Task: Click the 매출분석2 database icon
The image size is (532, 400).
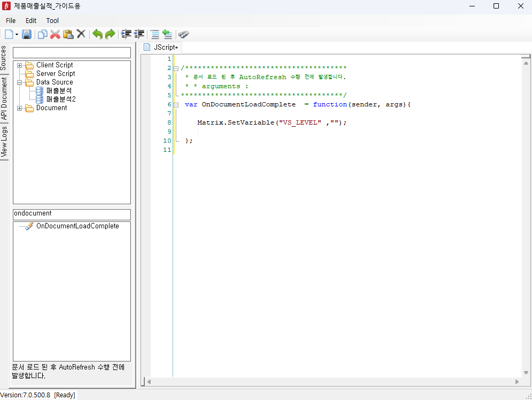Action: click(40, 99)
